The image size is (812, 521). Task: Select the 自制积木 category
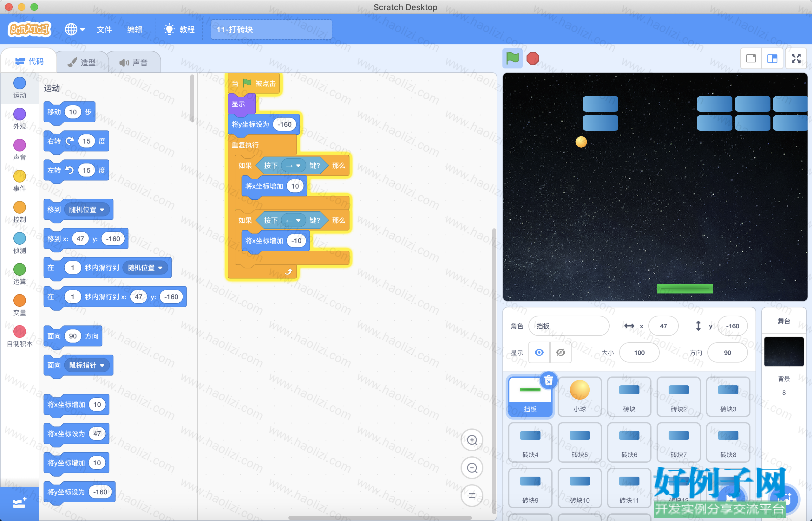19,336
